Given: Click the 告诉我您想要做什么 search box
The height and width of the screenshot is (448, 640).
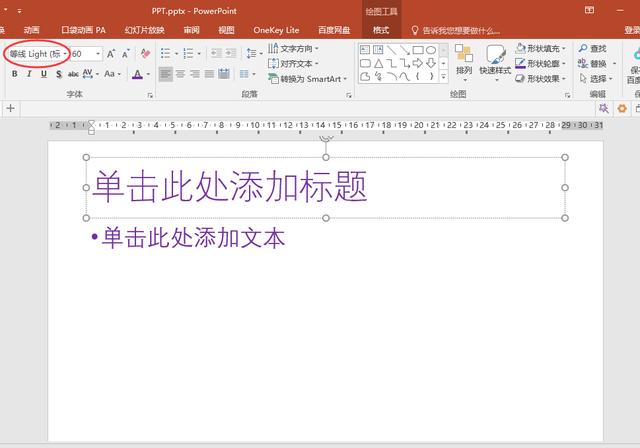Looking at the screenshot, I should [456, 30].
